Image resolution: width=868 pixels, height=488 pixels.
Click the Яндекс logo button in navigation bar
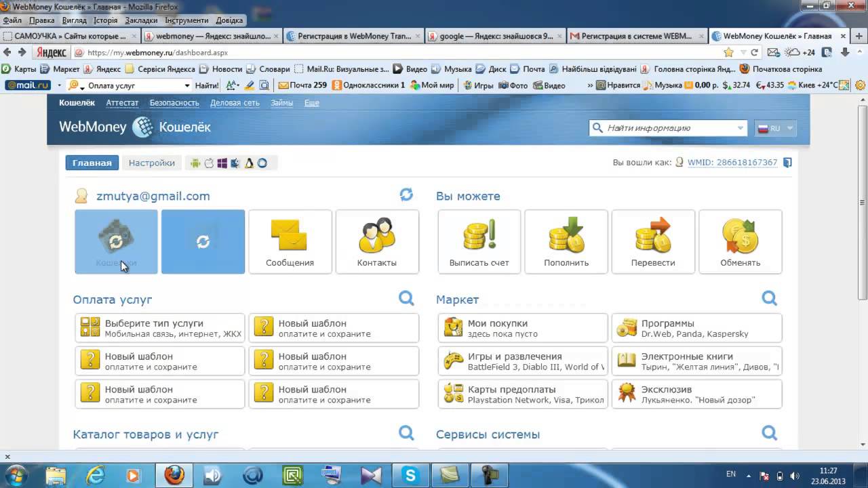52,52
